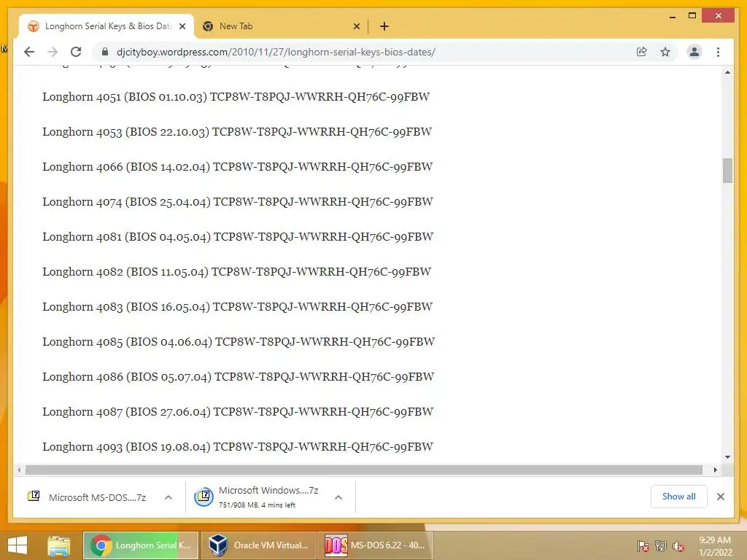747x560 pixels.
Task: Click the Longhorn 4086 serial key line
Action: (x=239, y=377)
